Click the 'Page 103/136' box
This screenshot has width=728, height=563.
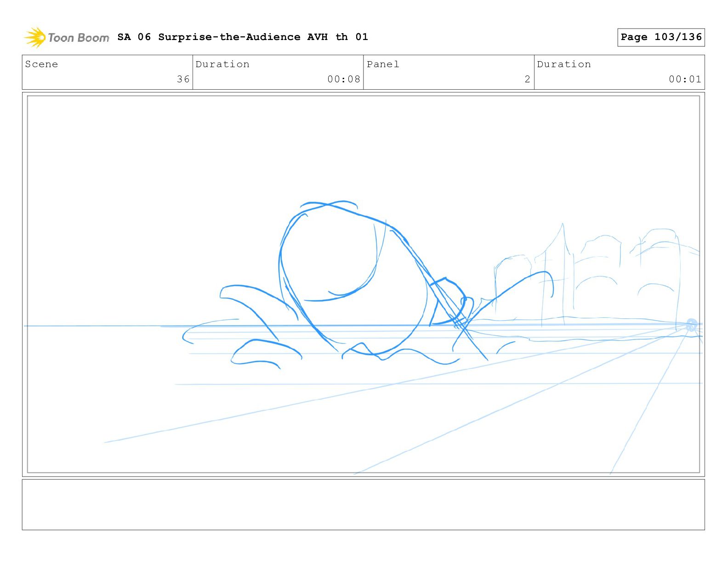661,37
